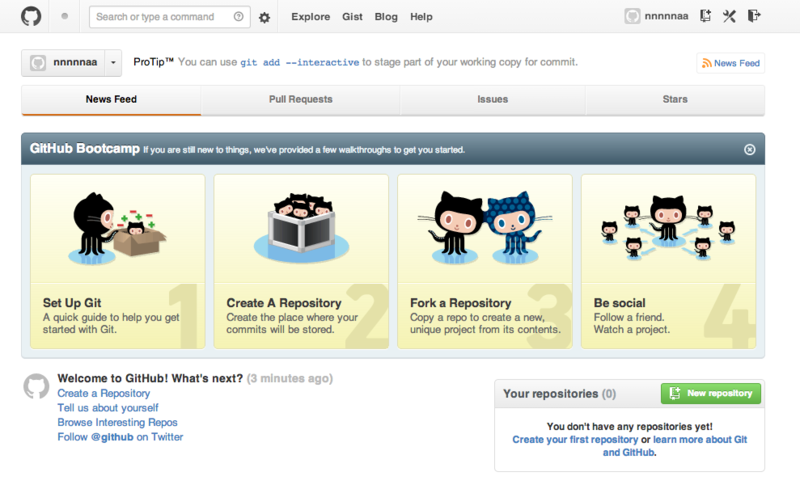Screen dimensions: 800x489
Task: Open Gist in the top navigation
Action: 352,17
